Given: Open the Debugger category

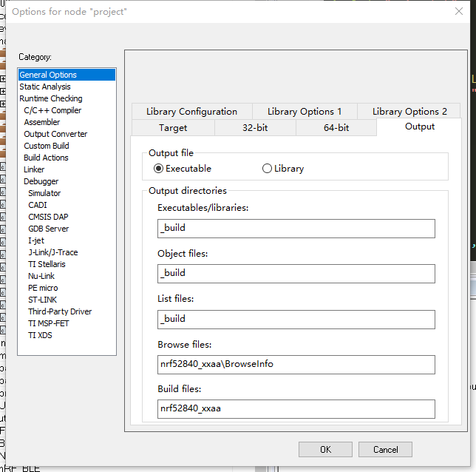Looking at the screenshot, I should (41, 181).
